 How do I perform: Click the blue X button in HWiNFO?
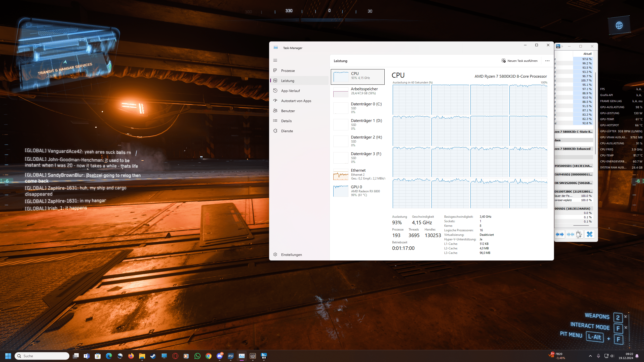(589, 234)
